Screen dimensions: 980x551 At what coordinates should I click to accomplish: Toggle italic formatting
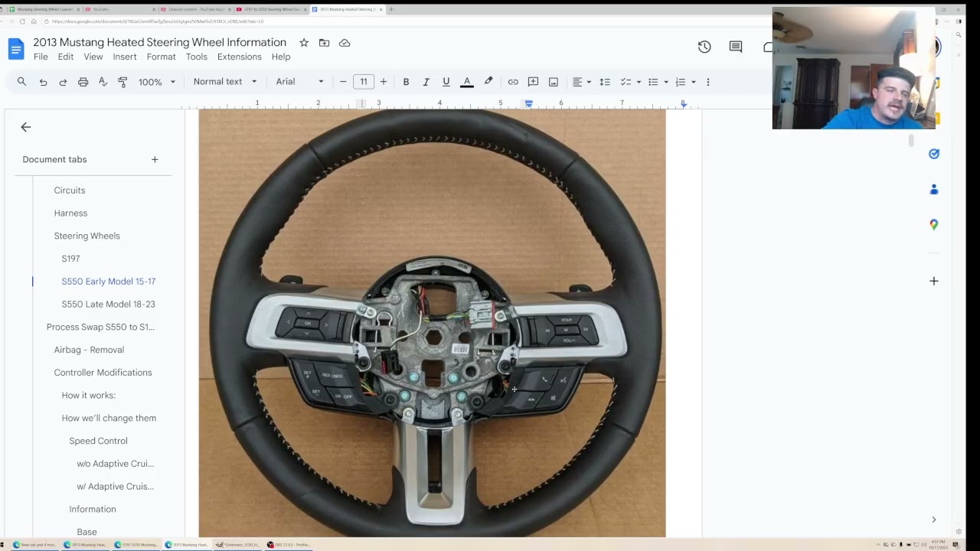coord(426,82)
